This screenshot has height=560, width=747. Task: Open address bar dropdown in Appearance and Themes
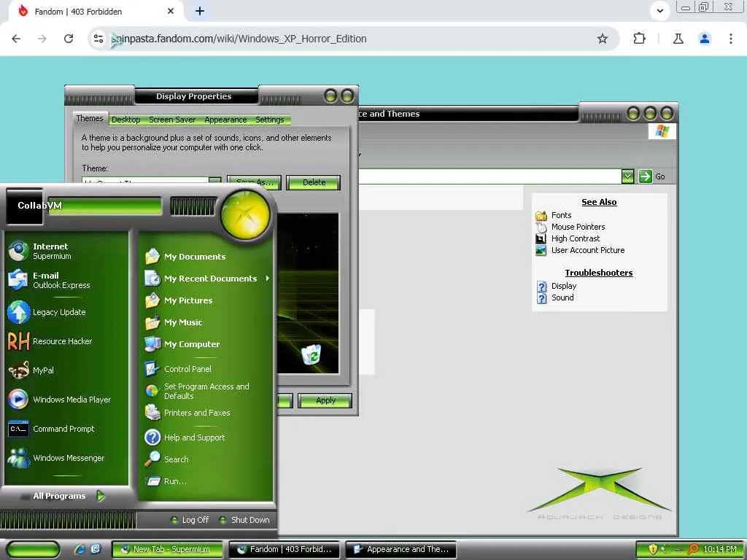tap(627, 176)
